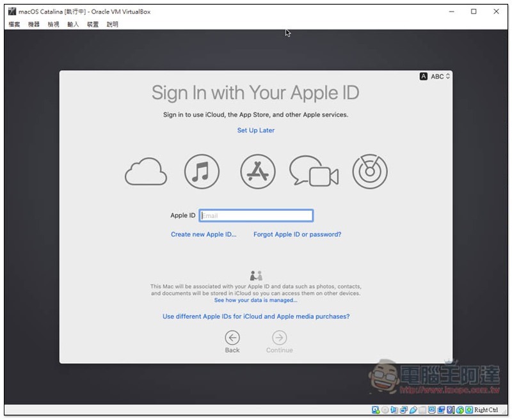The height and width of the screenshot is (420, 512).
Task: Open the ABC input source dropdown
Action: point(440,76)
